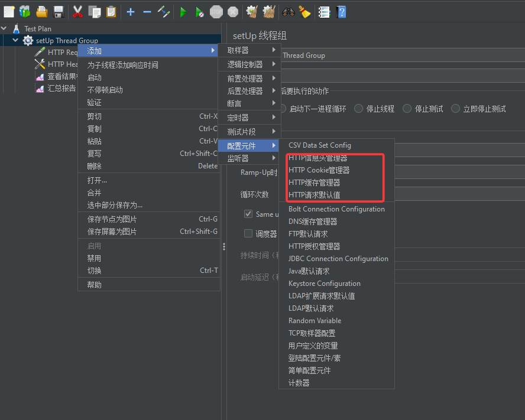Click Start no pauses icon
Image resolution: width=525 pixels, height=420 pixels.
200,12
